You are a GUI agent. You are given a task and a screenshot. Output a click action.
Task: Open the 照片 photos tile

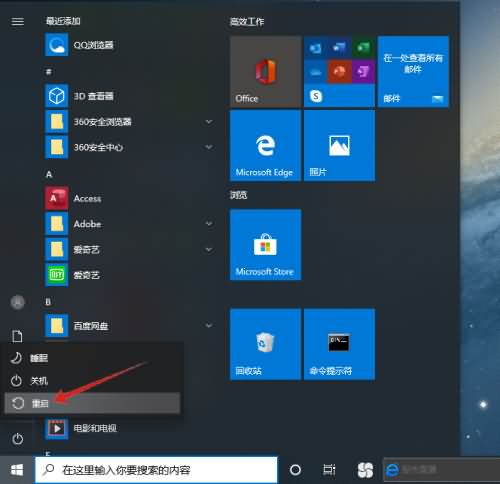pyautogui.click(x=339, y=146)
